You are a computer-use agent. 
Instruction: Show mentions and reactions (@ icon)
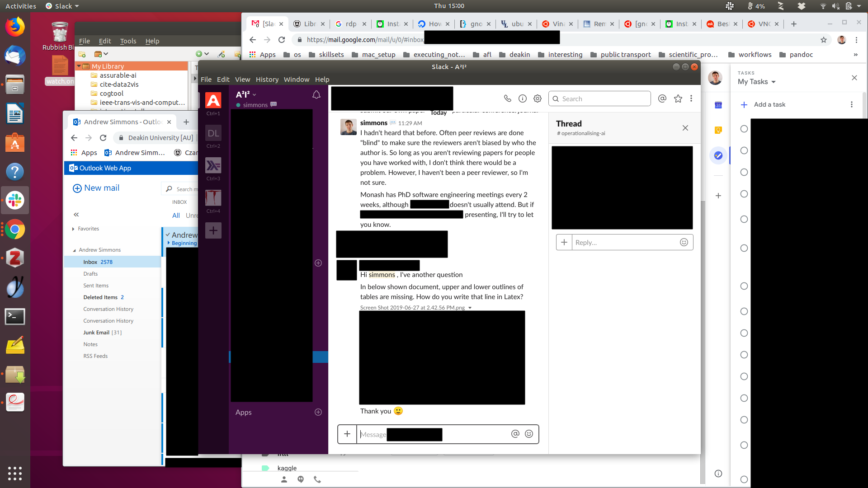coord(662,99)
